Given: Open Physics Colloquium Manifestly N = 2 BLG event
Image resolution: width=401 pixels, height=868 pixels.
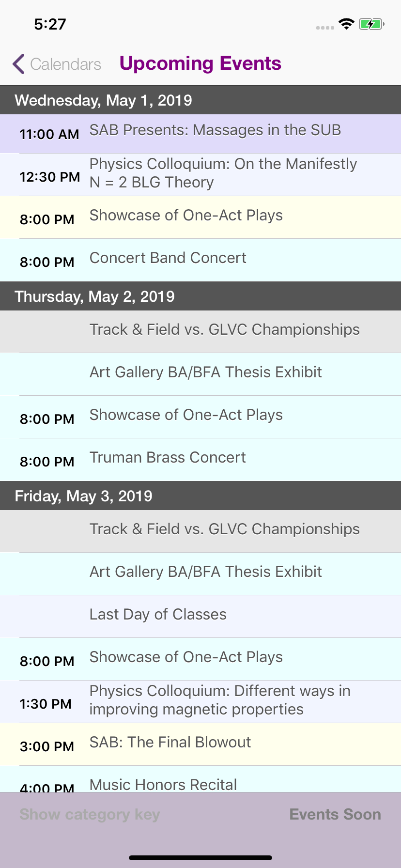Looking at the screenshot, I should click(x=223, y=173).
